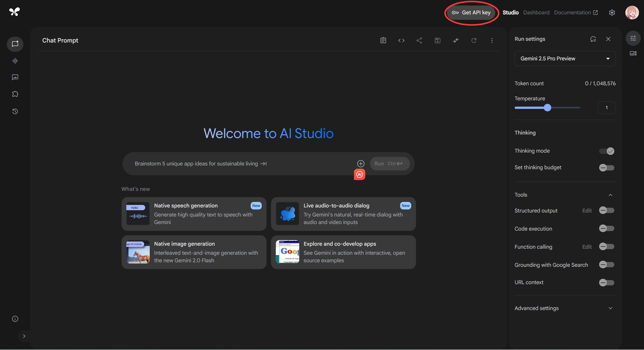Turn on Grounding with Google Search
Viewport: 644px width, 350px height.
tap(606, 265)
